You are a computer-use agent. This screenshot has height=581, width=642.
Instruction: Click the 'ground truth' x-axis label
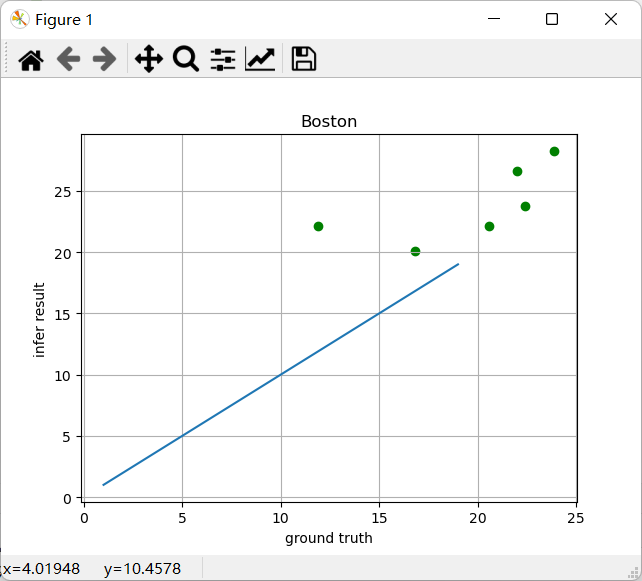point(329,538)
